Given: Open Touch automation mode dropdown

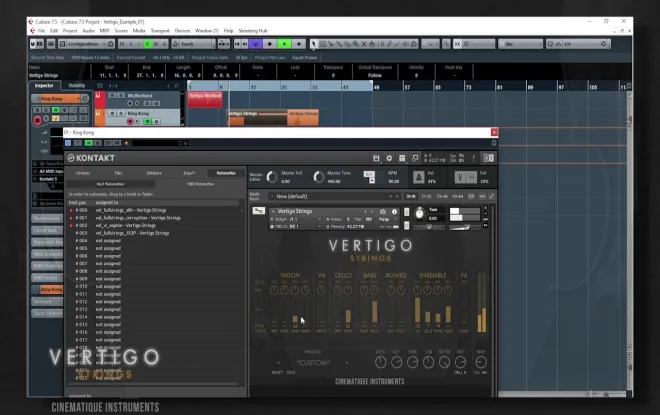Looking at the screenshot, I should tap(193, 44).
